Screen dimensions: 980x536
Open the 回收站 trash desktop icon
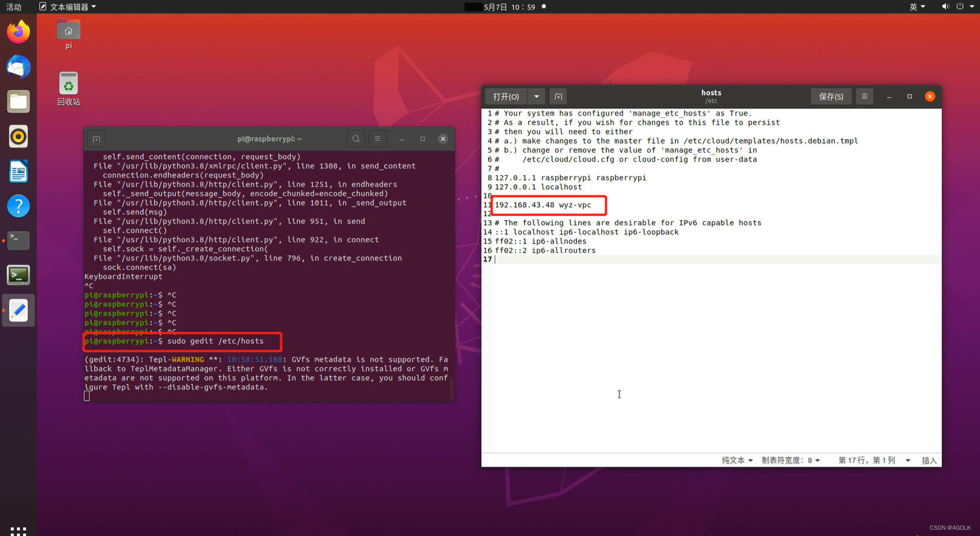[68, 89]
